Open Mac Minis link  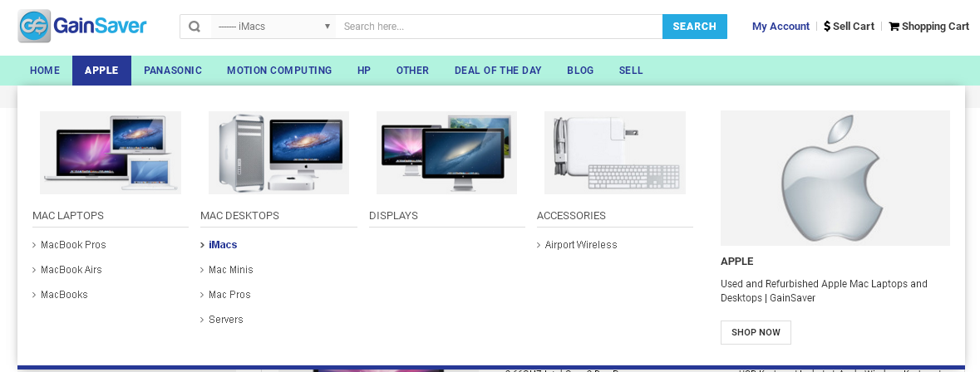pyautogui.click(x=230, y=270)
